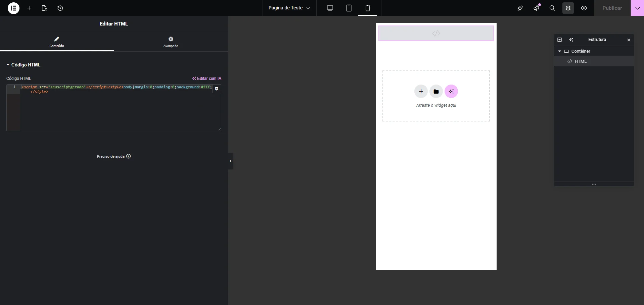Open Pagina de Teste page dropdown
644x305 pixels.
(289, 8)
